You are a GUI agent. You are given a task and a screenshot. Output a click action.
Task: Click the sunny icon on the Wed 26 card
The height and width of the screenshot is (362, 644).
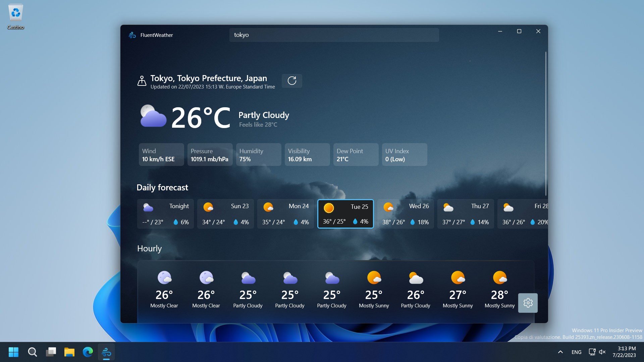coord(388,207)
